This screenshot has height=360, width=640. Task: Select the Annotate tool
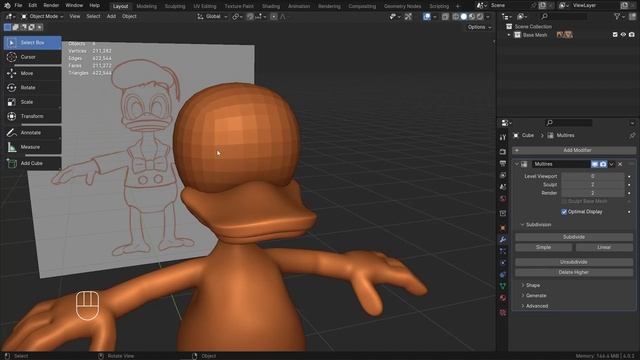click(33, 132)
